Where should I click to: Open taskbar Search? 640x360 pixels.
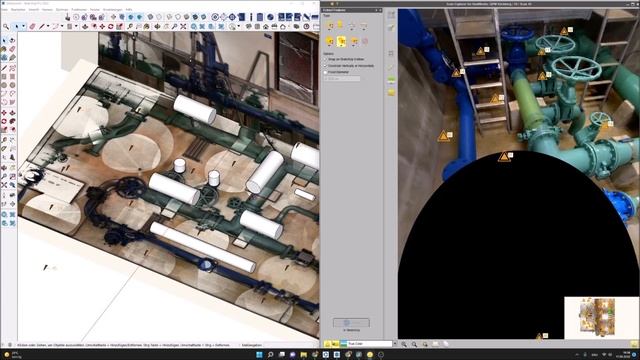coord(270,355)
